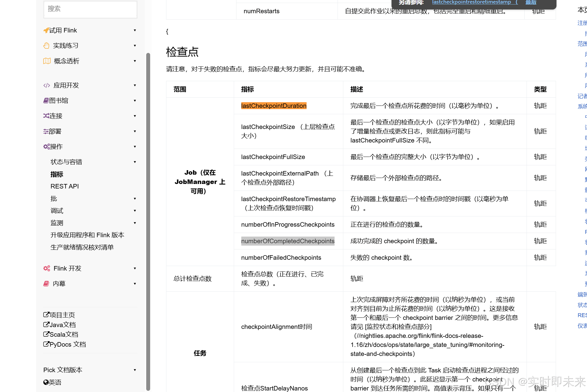
Task: Click the map icon beside 概念透析
Action: [x=47, y=61]
